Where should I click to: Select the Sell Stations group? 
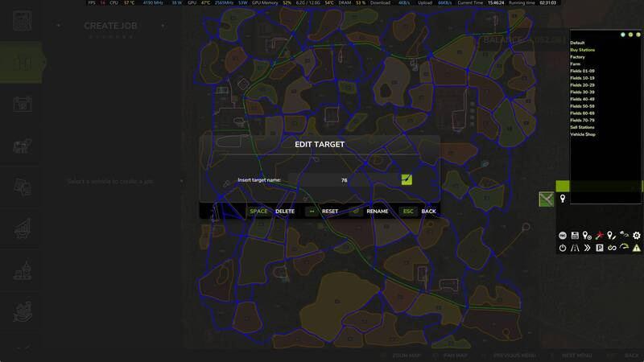[x=582, y=127]
